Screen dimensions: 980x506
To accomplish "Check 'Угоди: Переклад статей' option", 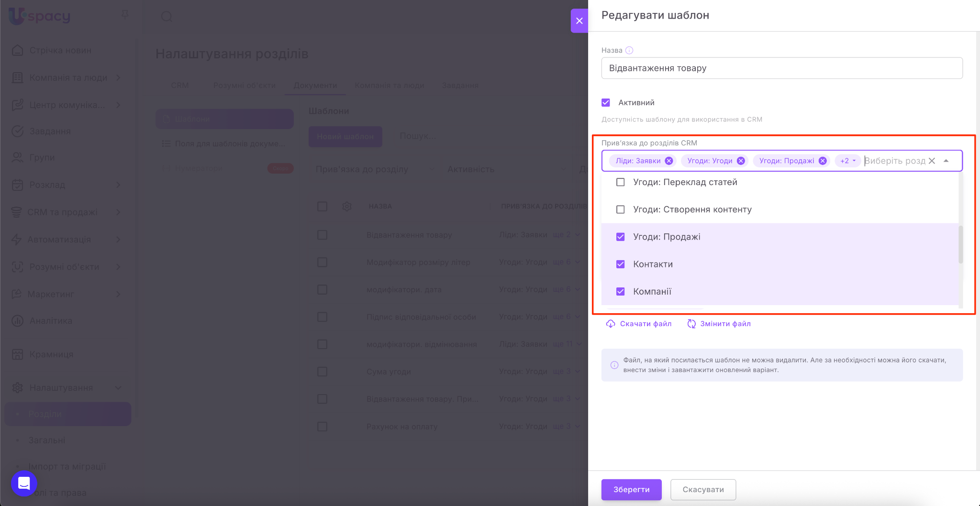I will point(621,182).
